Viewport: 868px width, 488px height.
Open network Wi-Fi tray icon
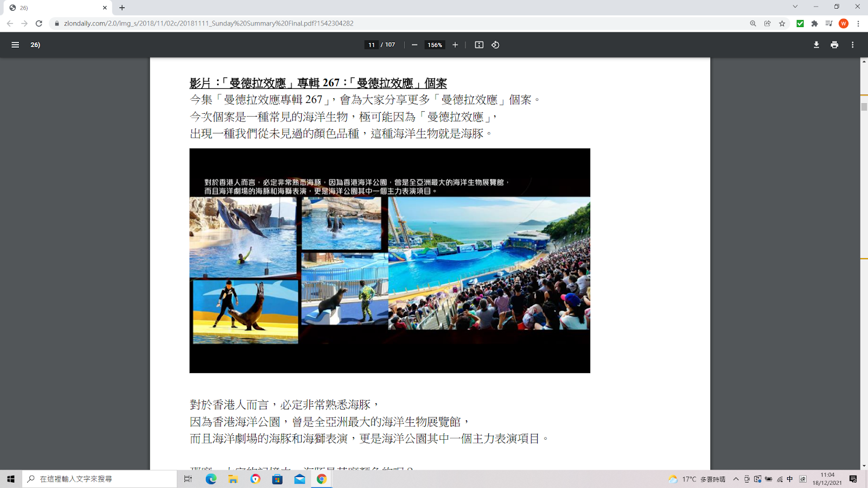tap(780, 479)
